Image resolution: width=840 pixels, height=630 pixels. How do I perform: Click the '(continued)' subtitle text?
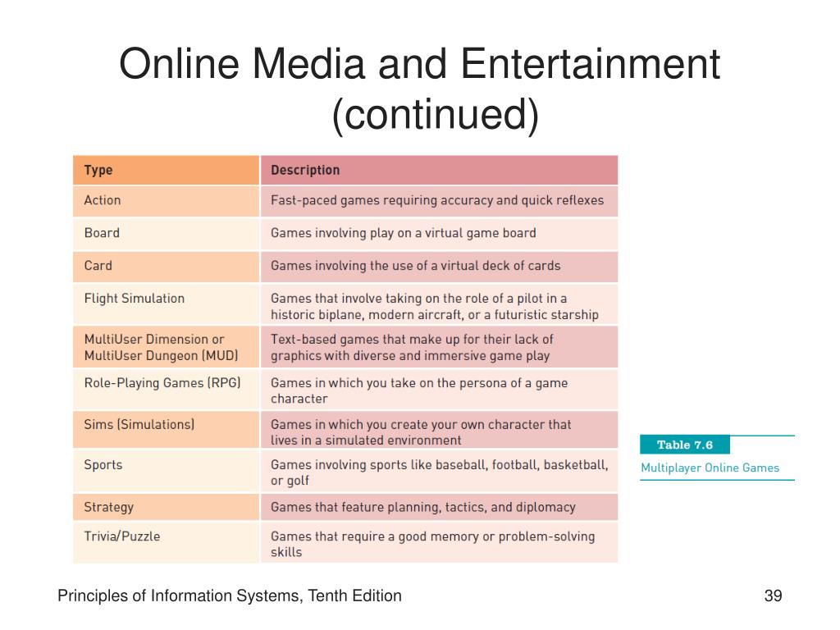[435, 114]
